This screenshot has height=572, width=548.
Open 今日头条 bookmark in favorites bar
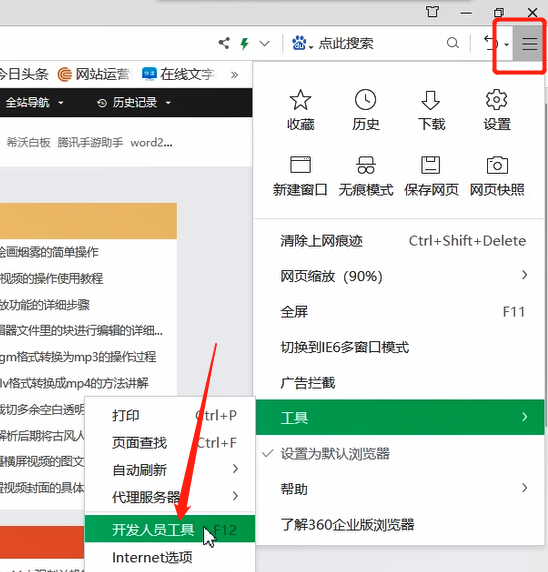[24, 74]
